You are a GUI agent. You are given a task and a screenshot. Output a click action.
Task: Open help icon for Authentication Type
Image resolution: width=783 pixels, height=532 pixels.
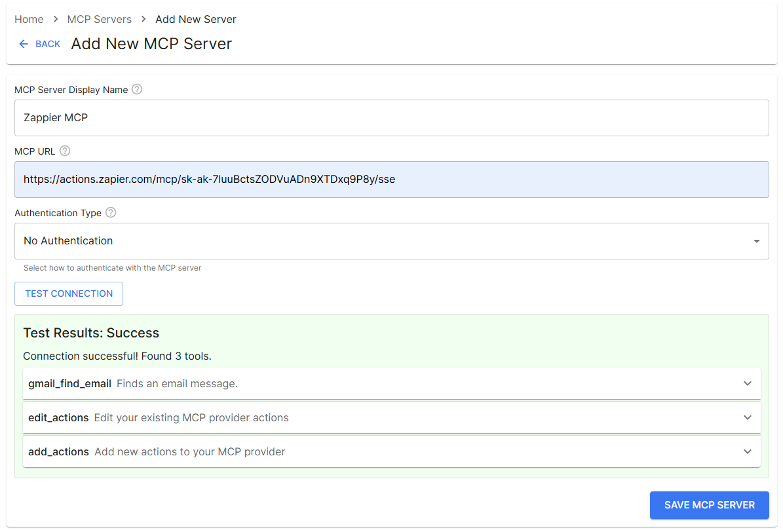click(x=111, y=212)
